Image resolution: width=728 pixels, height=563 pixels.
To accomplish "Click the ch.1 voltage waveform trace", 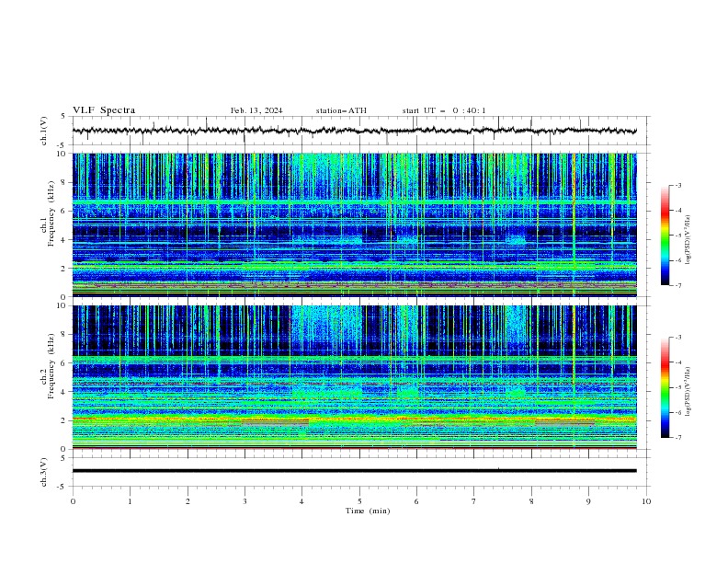I will pos(354,131).
